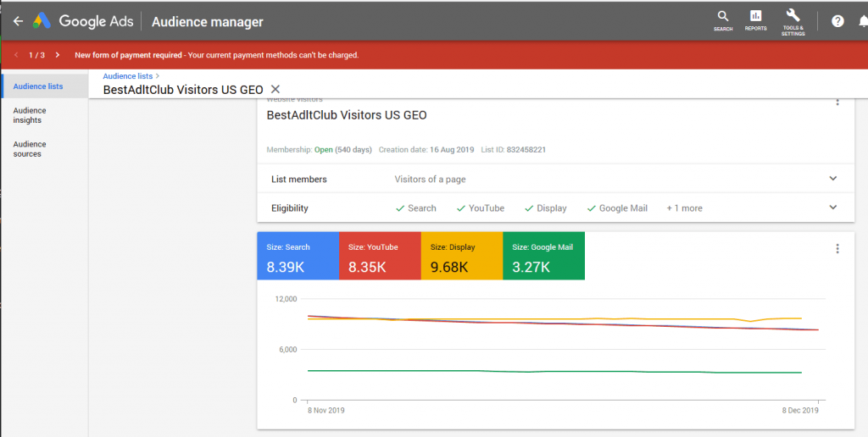Open the notifications bell icon
This screenshot has height=437, width=868.
point(863,21)
